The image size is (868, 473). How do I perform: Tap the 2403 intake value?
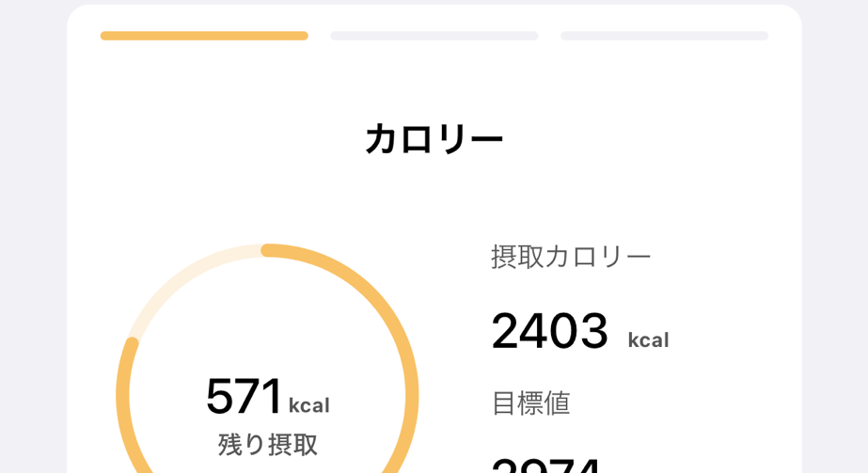pos(550,332)
